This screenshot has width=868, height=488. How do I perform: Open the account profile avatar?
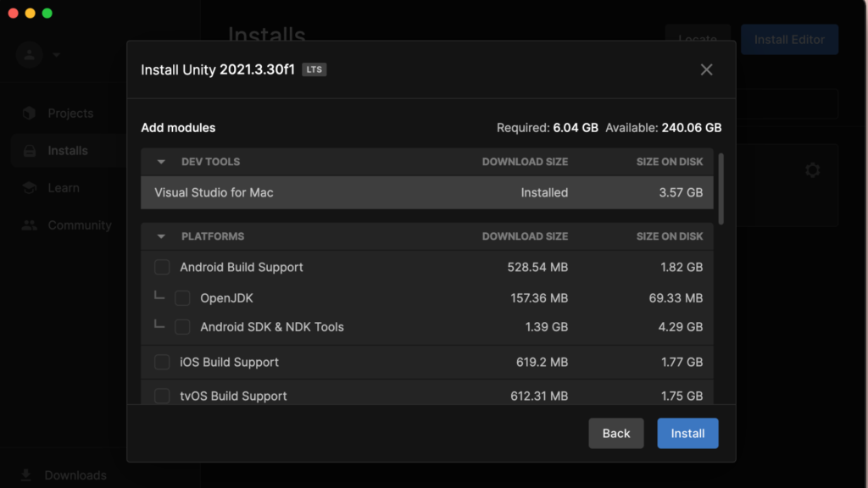point(30,55)
